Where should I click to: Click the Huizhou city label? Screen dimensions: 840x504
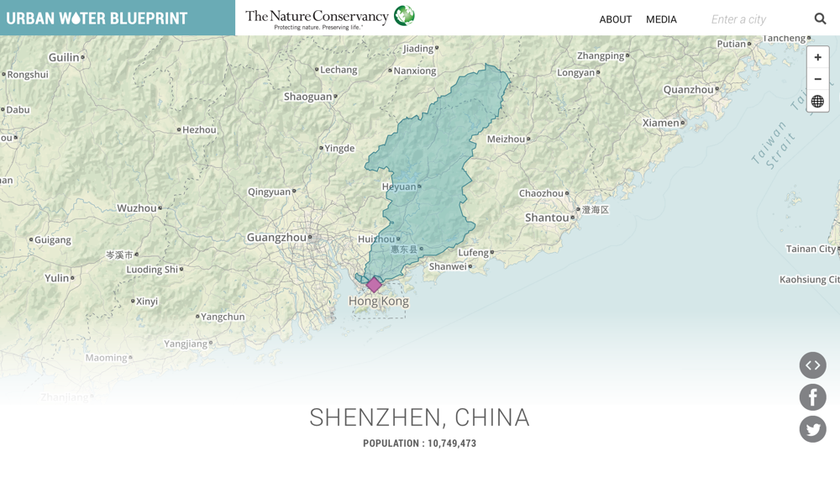(x=376, y=239)
